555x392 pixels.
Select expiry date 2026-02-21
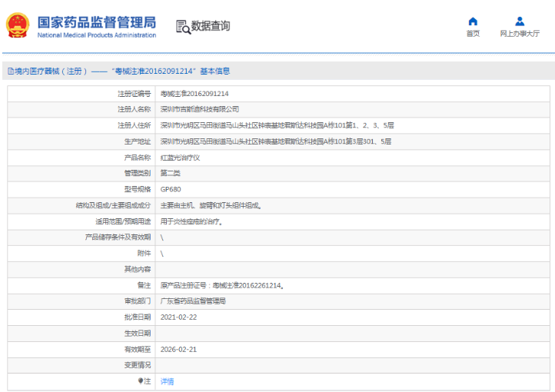(178, 349)
